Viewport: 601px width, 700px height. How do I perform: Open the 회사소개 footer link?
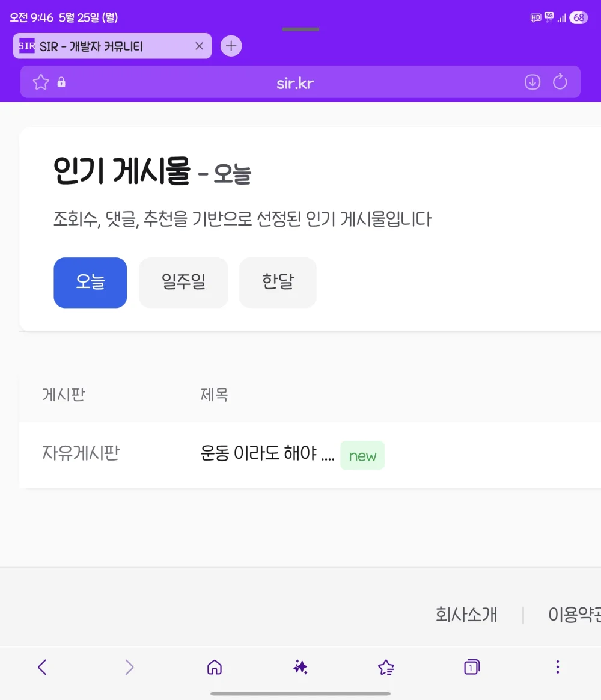coord(466,615)
